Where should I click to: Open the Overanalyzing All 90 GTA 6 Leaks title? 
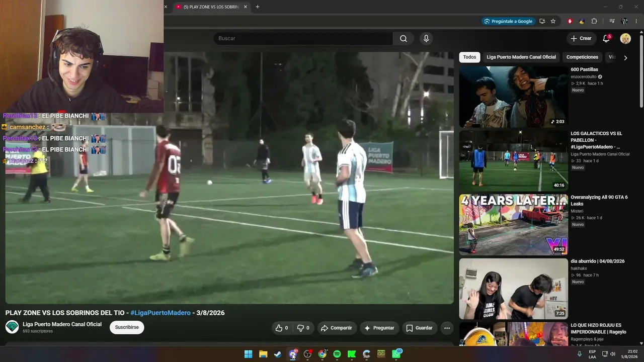click(599, 201)
